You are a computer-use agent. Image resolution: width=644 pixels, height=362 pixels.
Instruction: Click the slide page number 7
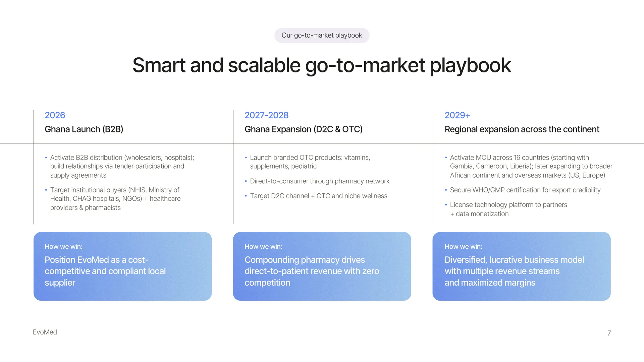[609, 333]
